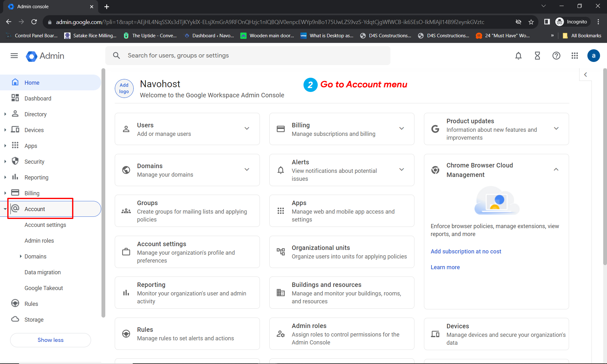This screenshot has height=364, width=607.
Task: Click the Add logo button
Action: tap(124, 88)
